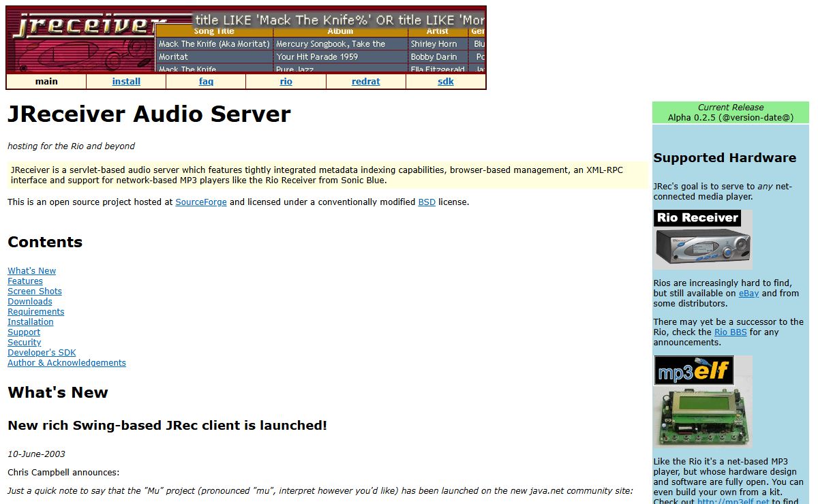Click the Album column header in banner

(x=341, y=31)
